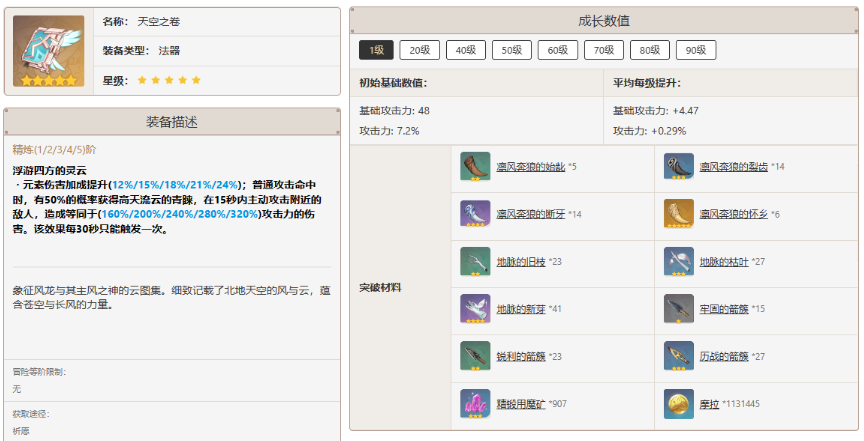
Task: Switch to the 50级 level tab
Action: pos(511,50)
